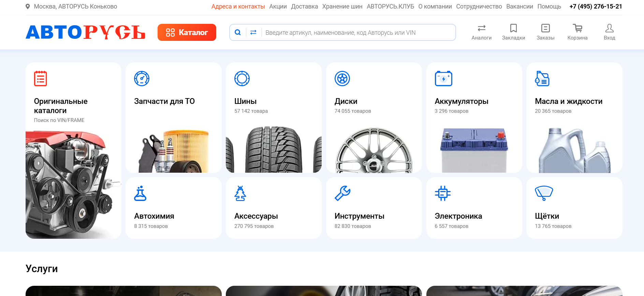Screen dimensions: 644x296
Task: Open Помощь link
Action: pyautogui.click(x=549, y=6)
